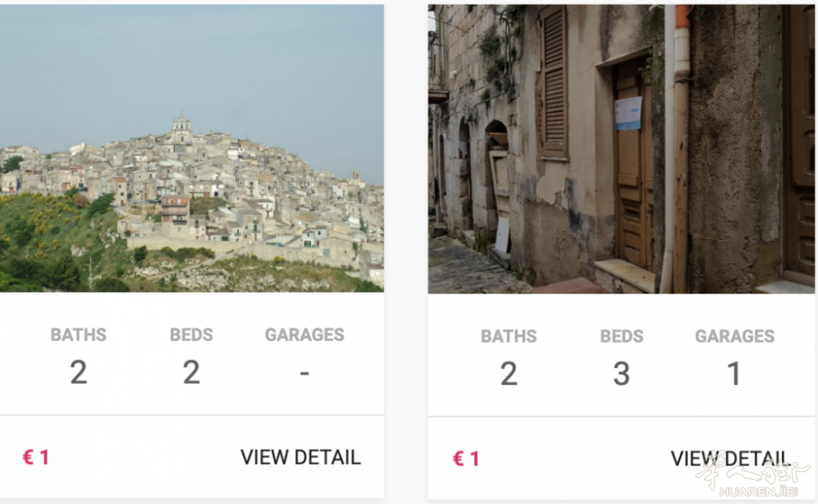Click the beds count 2 on hilltop card

[x=192, y=372]
